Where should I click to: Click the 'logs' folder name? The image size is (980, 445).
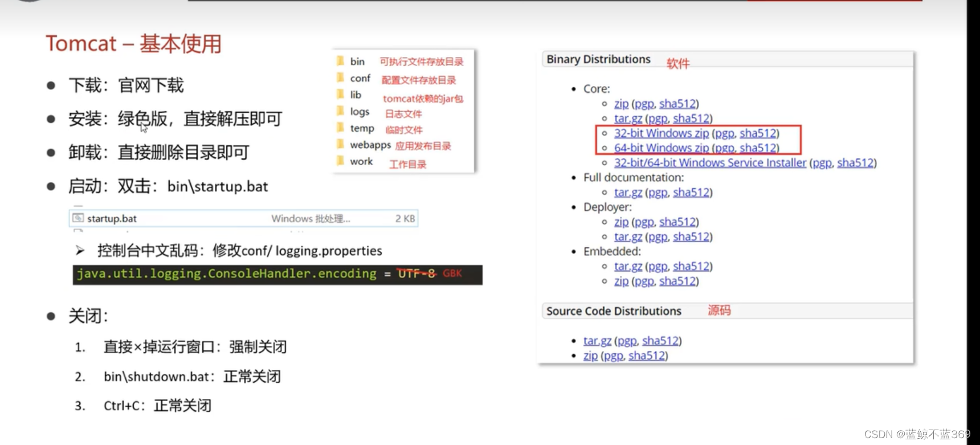pos(360,112)
